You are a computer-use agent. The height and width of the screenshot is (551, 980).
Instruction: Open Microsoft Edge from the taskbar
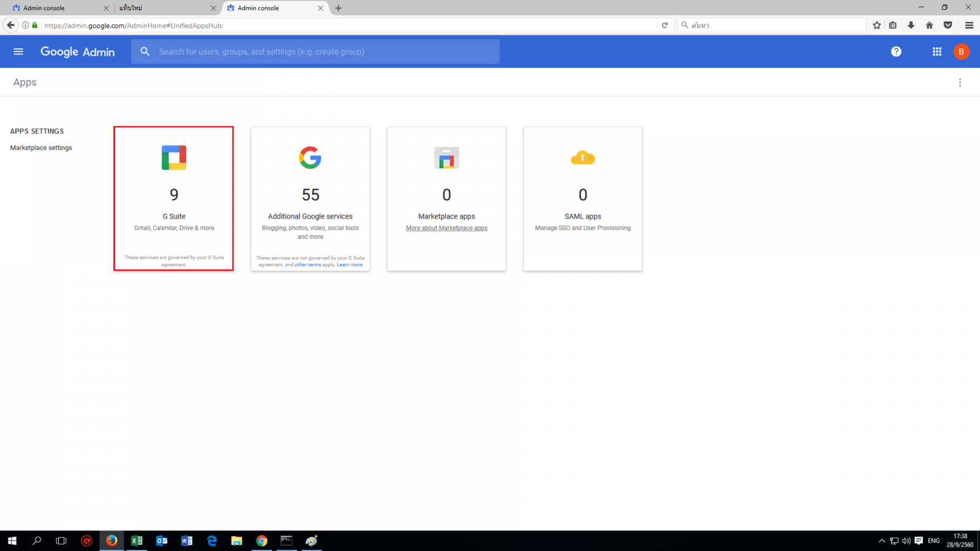pos(212,541)
